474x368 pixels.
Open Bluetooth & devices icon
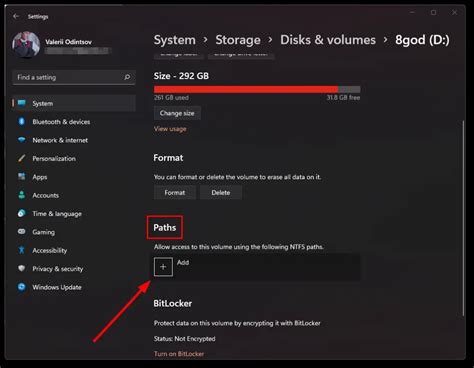pos(22,121)
